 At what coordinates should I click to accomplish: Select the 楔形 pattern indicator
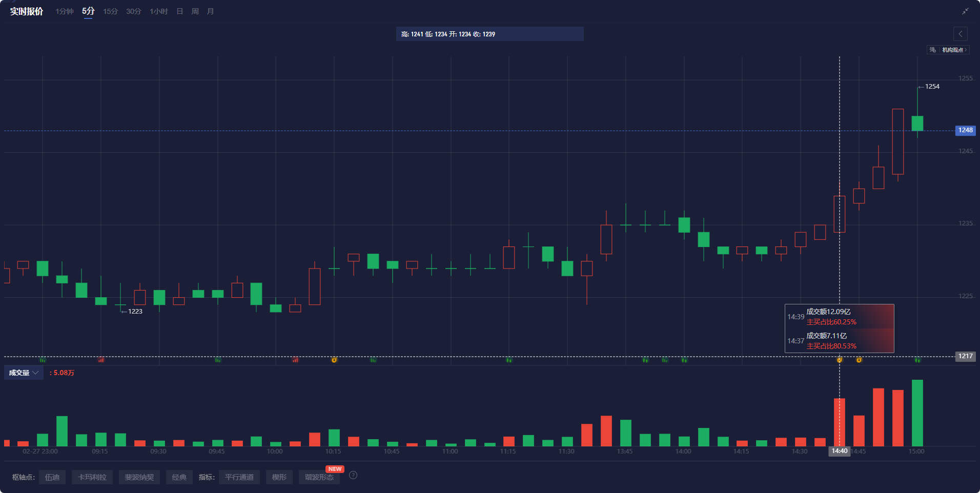(279, 477)
